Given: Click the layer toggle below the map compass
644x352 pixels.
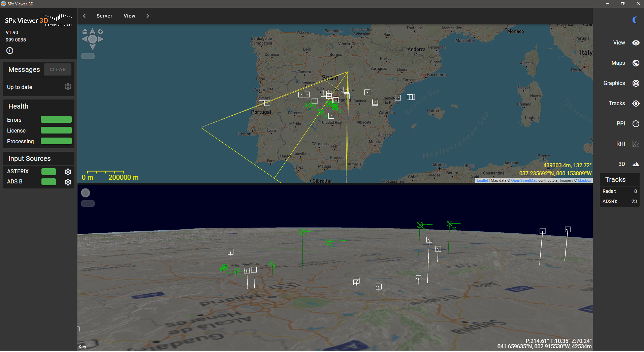Looking at the screenshot, I should click(87, 56).
